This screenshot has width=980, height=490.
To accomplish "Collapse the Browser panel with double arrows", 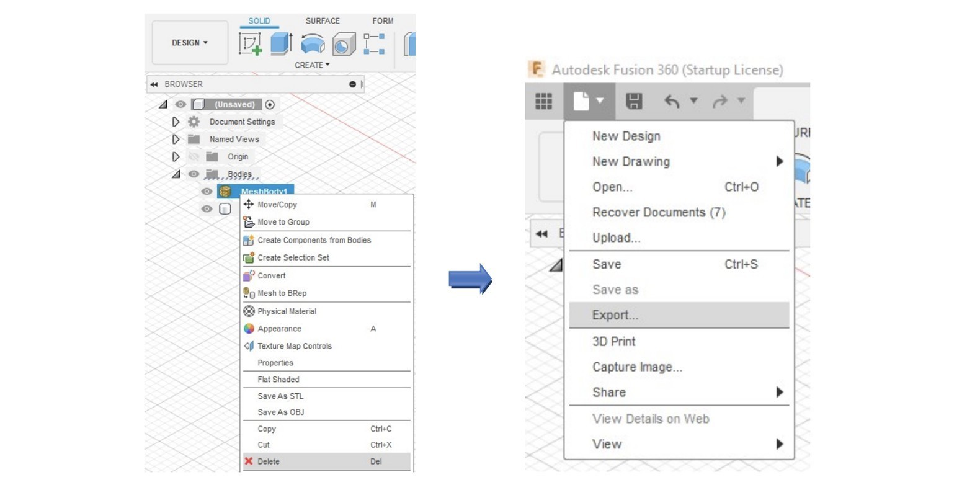I will click(x=154, y=84).
